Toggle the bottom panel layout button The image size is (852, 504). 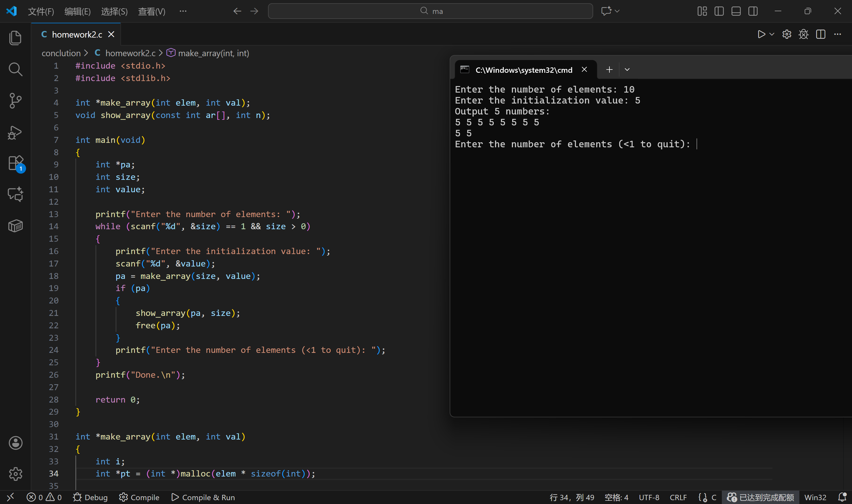pyautogui.click(x=736, y=11)
